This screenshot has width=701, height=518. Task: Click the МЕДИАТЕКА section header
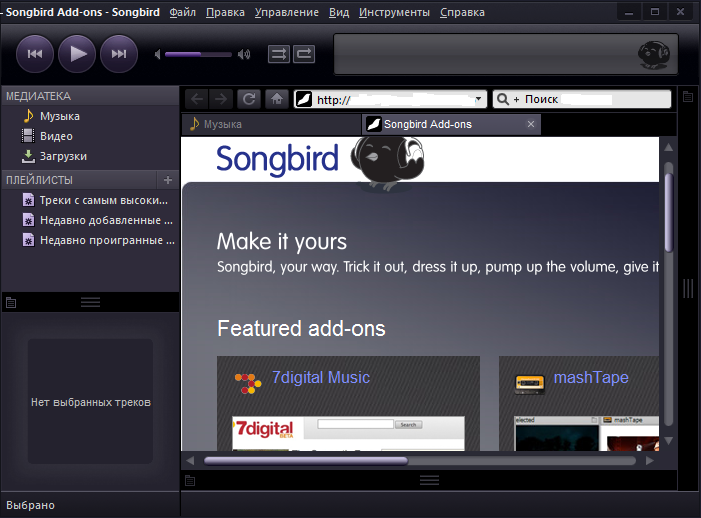[x=91, y=96]
